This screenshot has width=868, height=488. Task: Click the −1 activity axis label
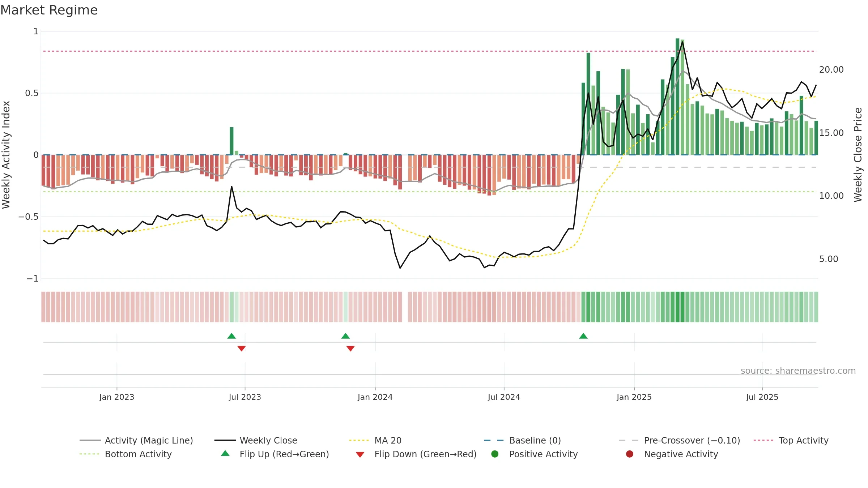pyautogui.click(x=32, y=278)
